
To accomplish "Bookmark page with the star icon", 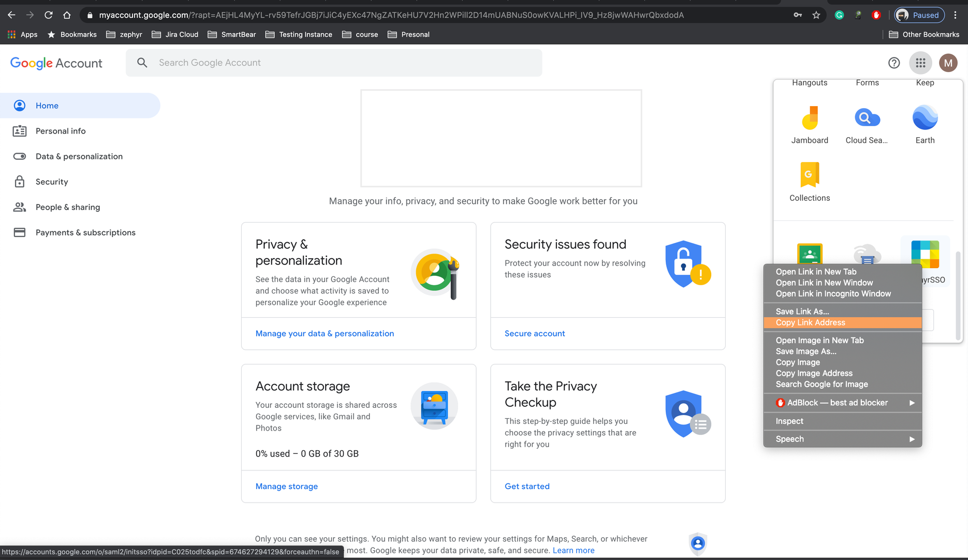I will tap(816, 15).
